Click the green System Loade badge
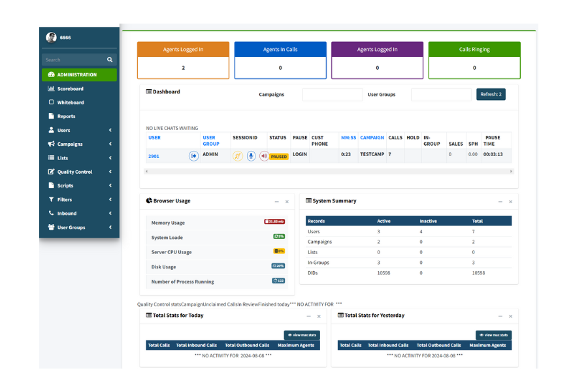The width and height of the screenshot is (588, 392). (x=279, y=237)
